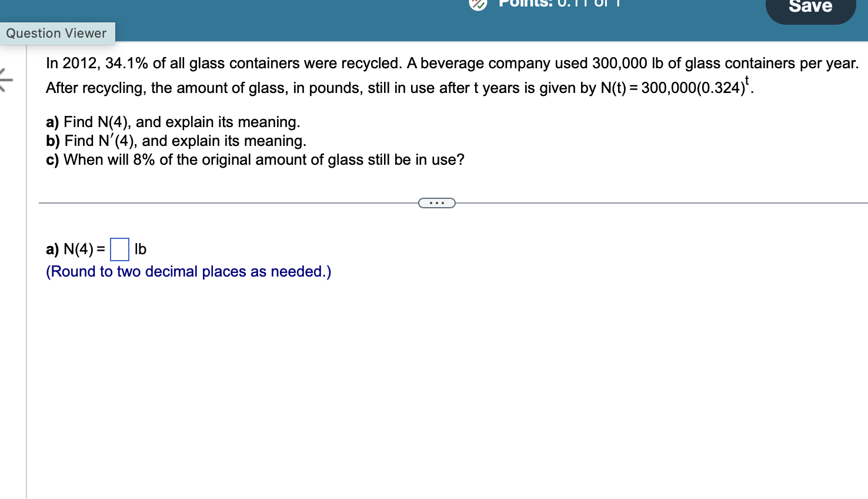Click Save to store your progress
This screenshot has height=499, width=868.
810,7
